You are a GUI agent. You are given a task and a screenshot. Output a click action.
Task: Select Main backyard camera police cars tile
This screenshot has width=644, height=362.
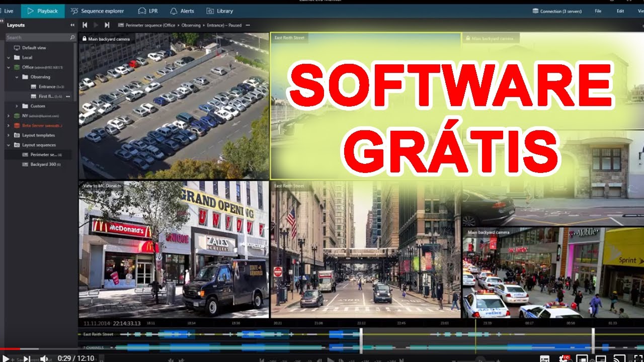point(553,273)
